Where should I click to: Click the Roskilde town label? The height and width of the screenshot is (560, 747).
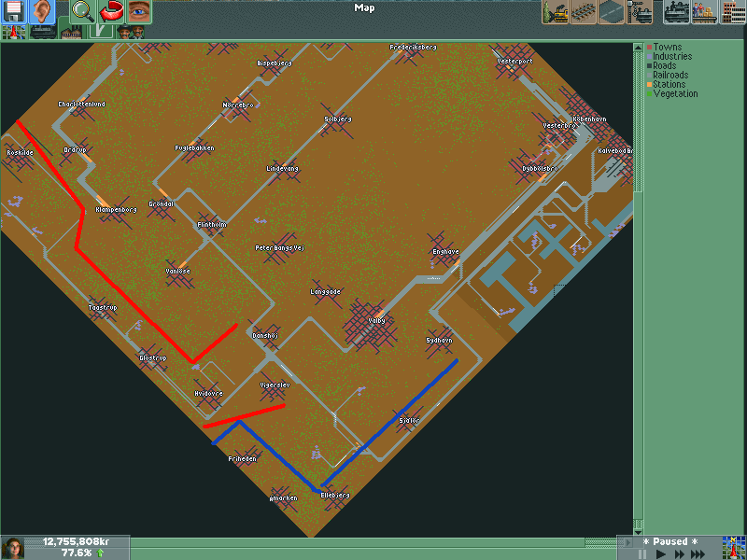point(20,153)
